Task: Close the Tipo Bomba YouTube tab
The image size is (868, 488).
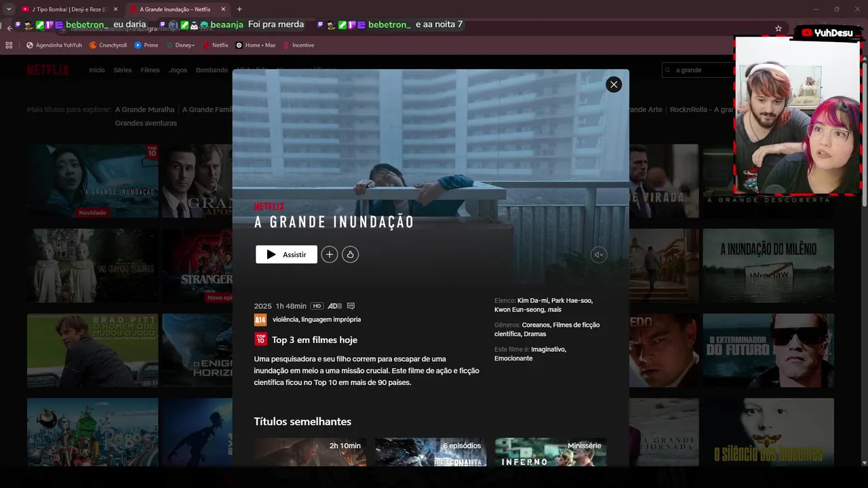Action: pos(115,9)
